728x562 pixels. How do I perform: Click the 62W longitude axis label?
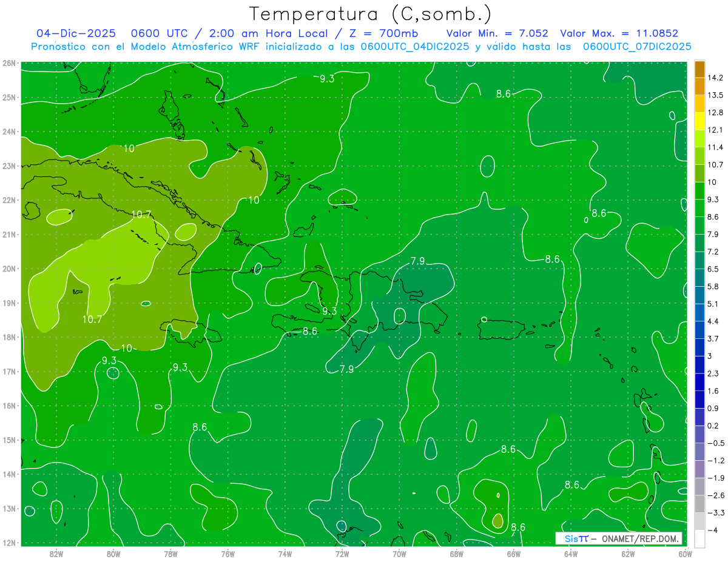pos(628,554)
